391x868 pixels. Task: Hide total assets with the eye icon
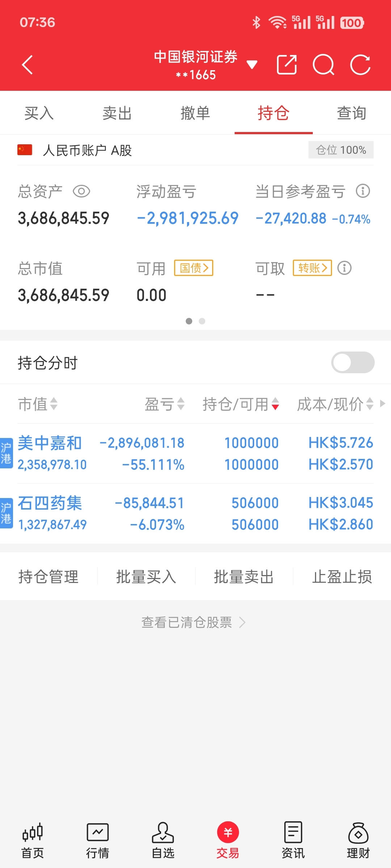[81, 191]
